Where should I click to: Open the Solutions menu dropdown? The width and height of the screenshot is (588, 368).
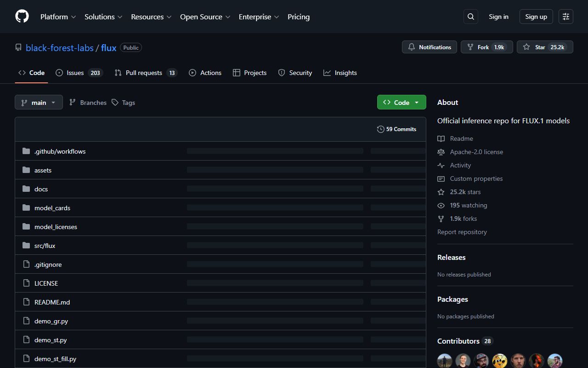click(x=103, y=17)
